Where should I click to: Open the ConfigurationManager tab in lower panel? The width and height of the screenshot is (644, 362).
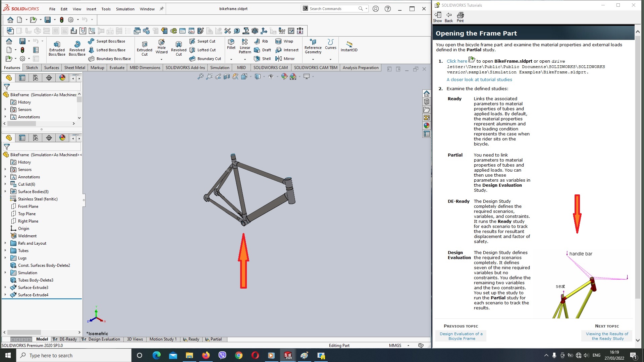(36, 138)
